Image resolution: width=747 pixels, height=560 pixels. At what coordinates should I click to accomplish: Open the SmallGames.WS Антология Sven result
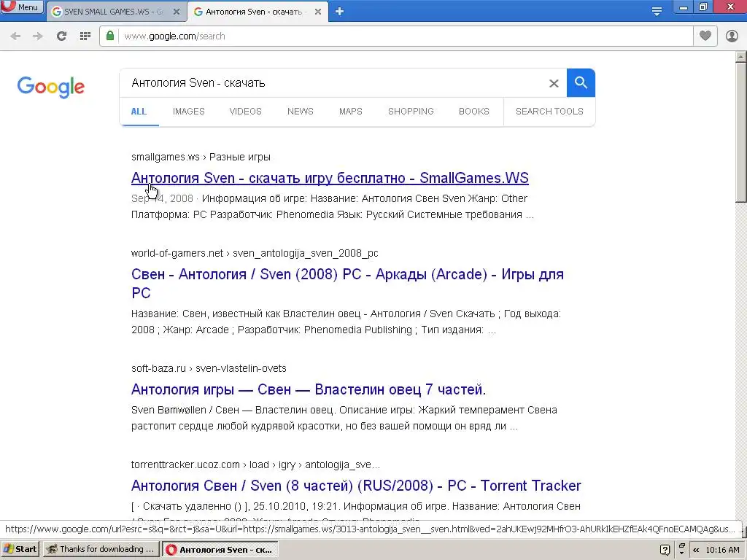[x=330, y=178]
